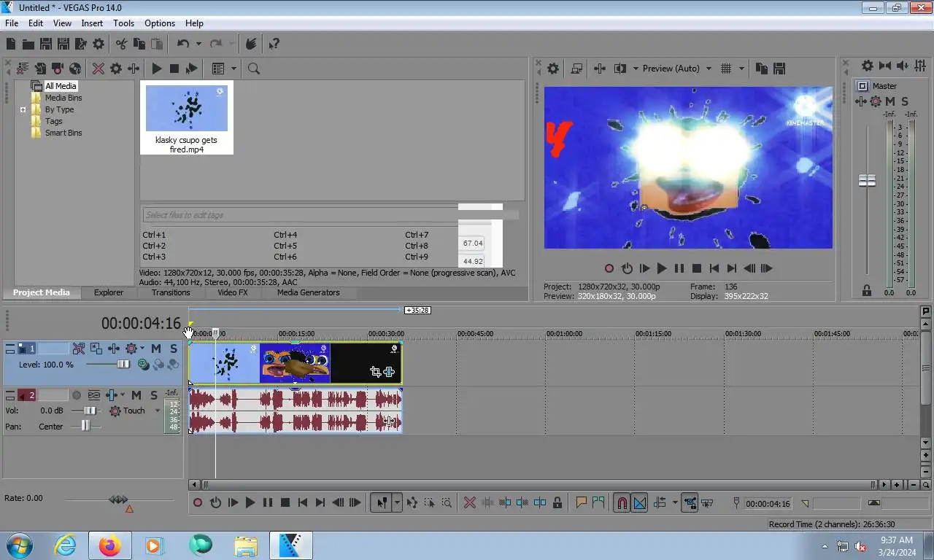Adjust the Master volume fader
The image size is (934, 560).
[x=867, y=180]
